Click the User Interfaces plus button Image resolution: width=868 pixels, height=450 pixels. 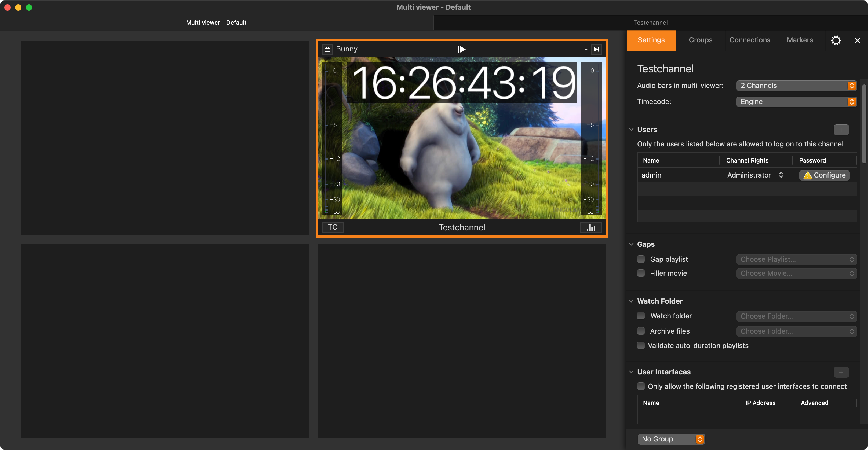841,372
